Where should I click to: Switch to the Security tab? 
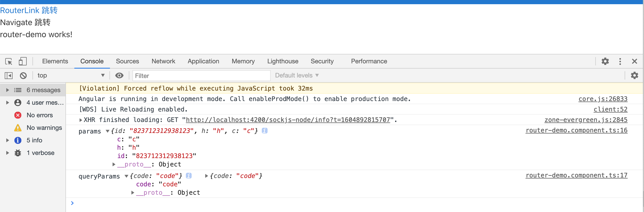pyautogui.click(x=322, y=61)
